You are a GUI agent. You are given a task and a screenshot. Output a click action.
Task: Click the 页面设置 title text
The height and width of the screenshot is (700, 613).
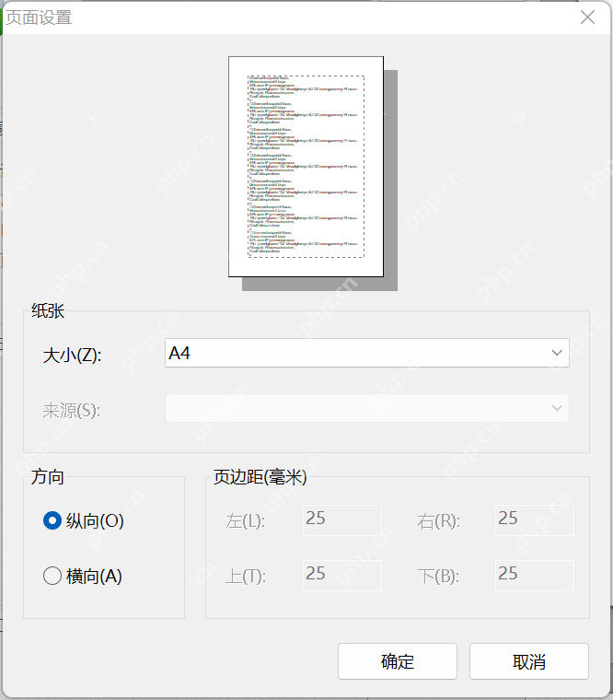[x=39, y=17]
